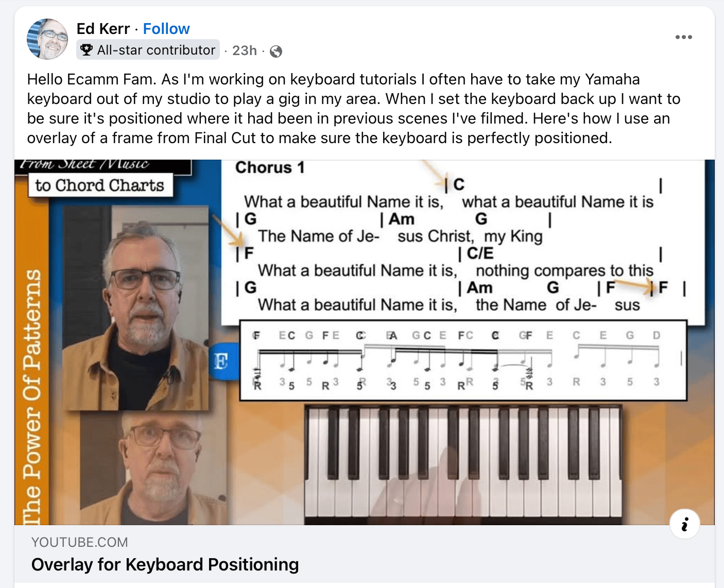The height and width of the screenshot is (588, 724).
Task: Open Ed Kerr's profile picture
Action: [47, 39]
